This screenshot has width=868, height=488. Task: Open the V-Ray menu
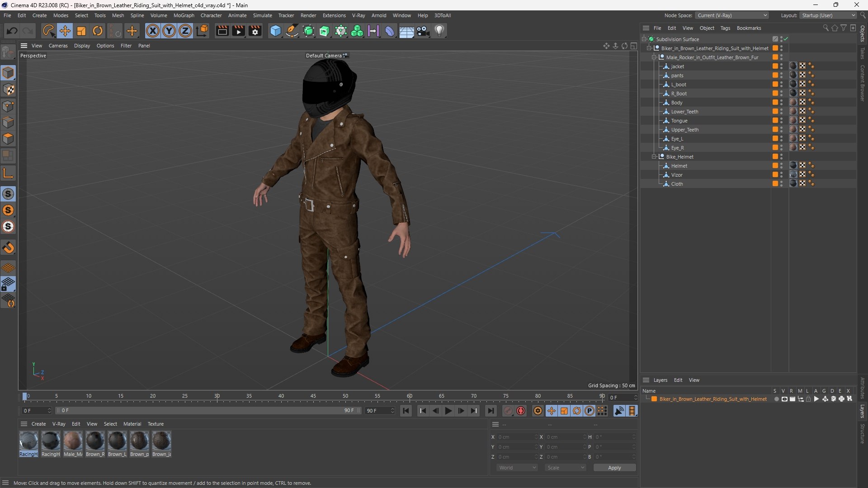(x=359, y=15)
